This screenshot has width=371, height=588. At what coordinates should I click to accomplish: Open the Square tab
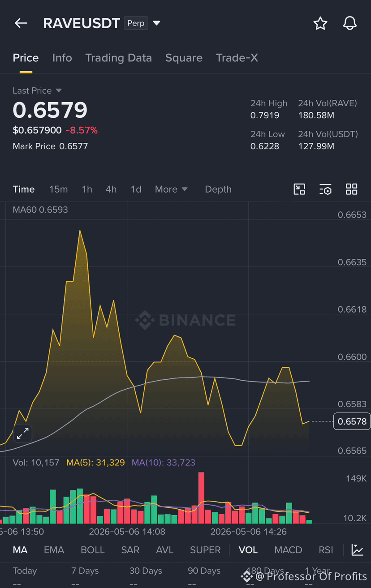[184, 58]
